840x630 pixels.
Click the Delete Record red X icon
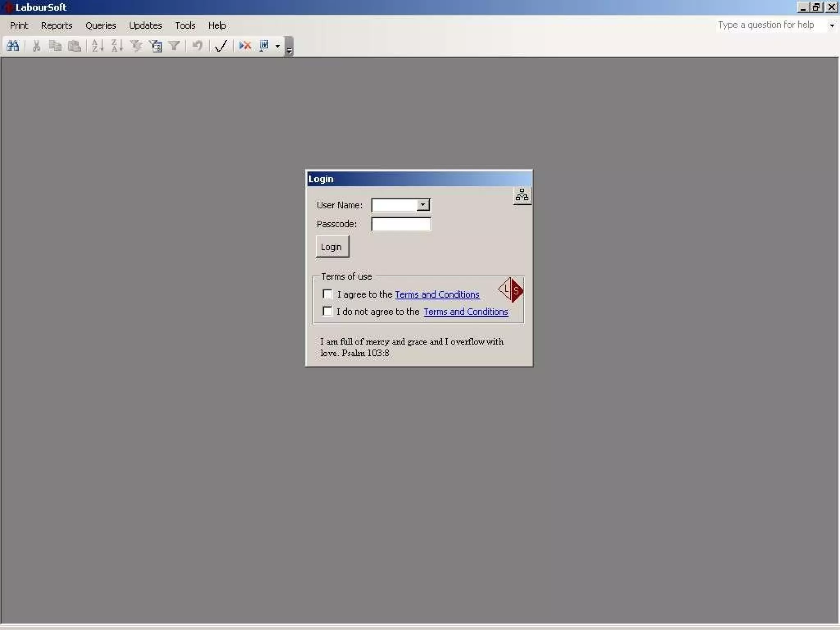click(245, 46)
